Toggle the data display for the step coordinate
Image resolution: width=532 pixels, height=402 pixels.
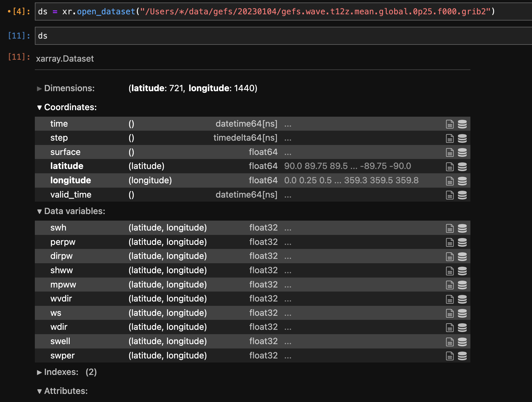pos(463,138)
